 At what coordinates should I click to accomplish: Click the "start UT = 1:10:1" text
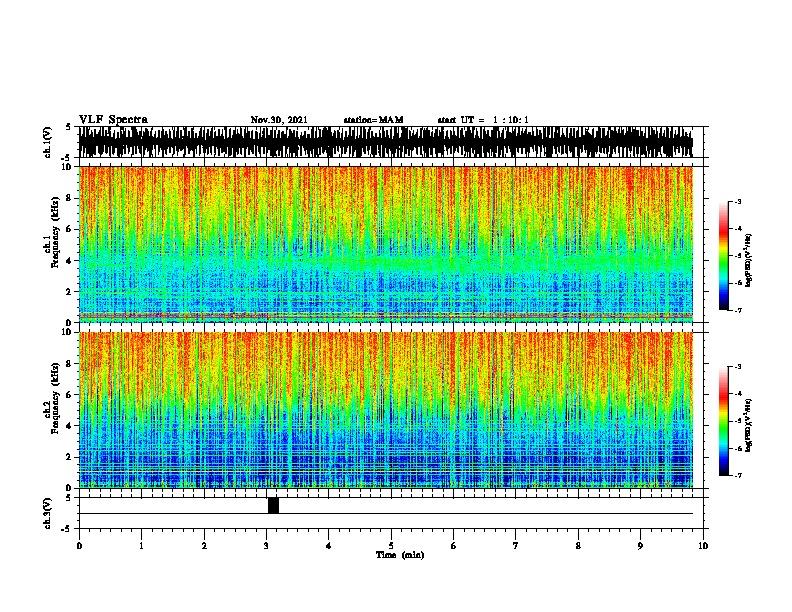[x=483, y=120]
